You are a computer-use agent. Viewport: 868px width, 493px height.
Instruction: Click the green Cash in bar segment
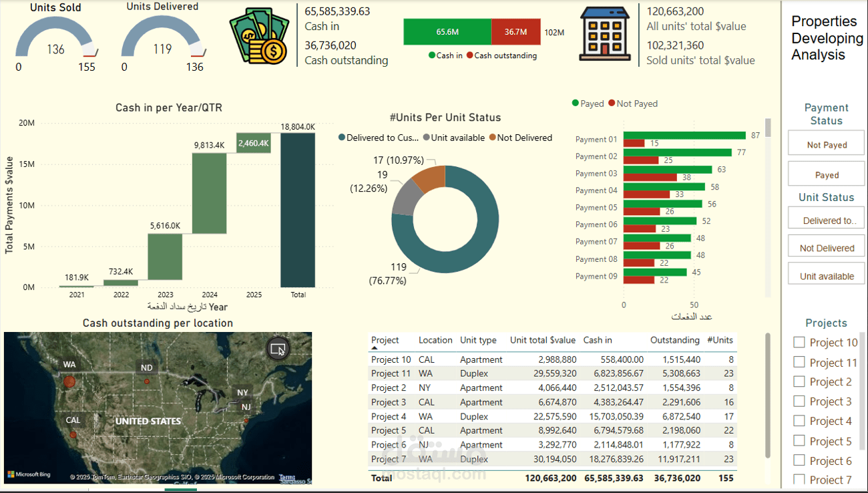coord(447,31)
